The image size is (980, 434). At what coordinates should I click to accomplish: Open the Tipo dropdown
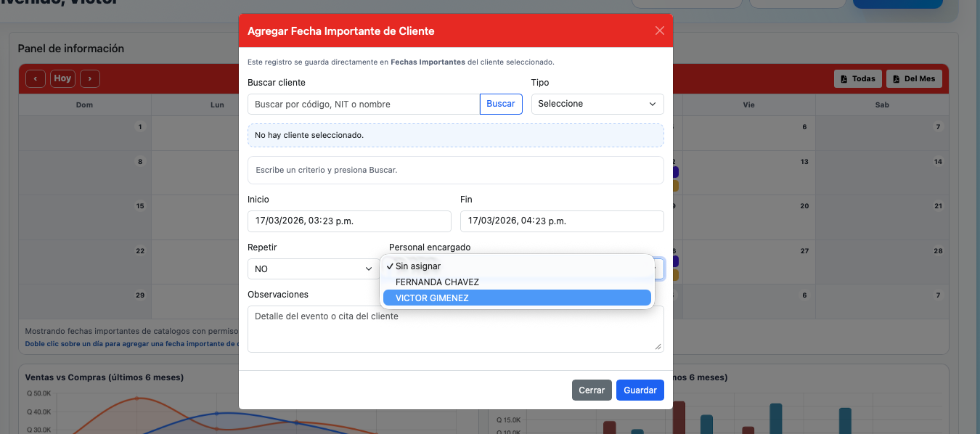point(597,104)
